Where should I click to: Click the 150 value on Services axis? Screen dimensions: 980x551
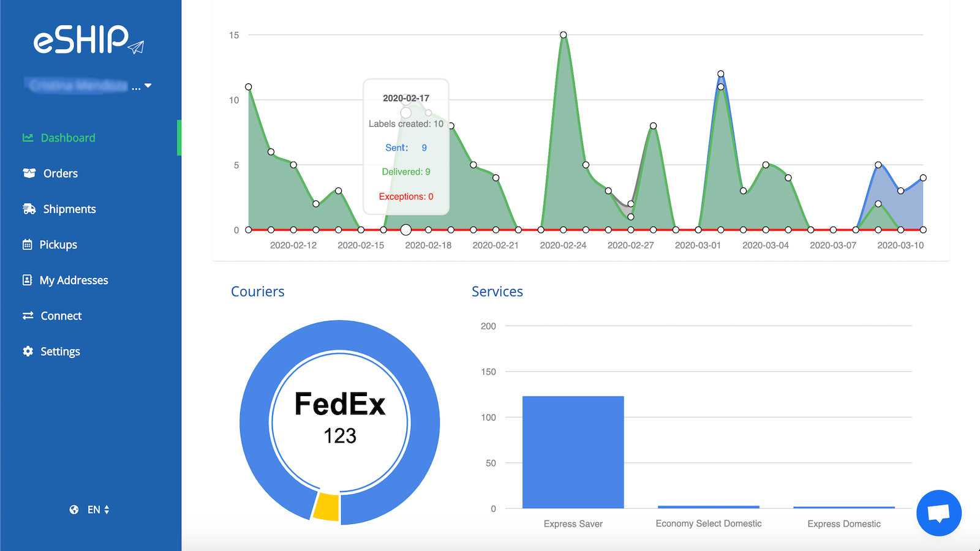coord(488,372)
